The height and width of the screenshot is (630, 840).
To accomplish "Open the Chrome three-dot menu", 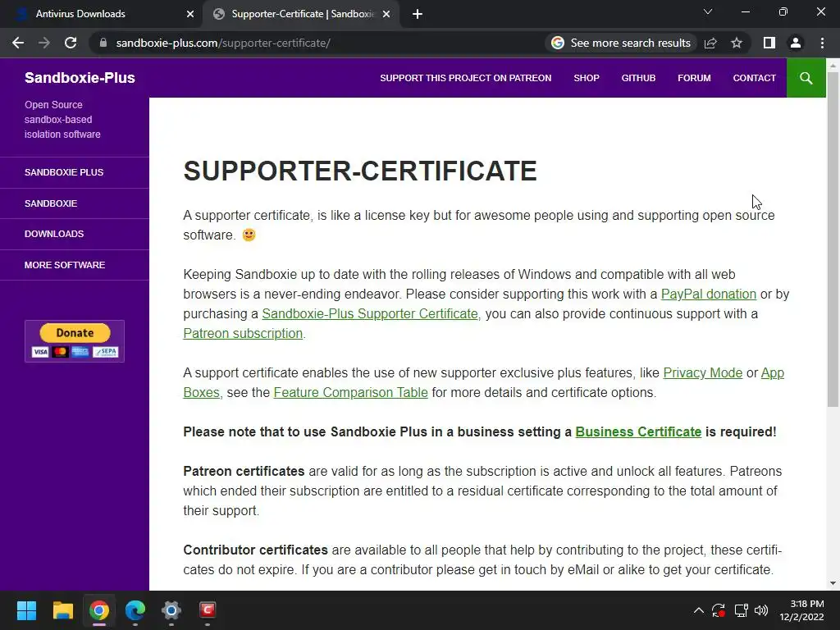I will coord(822,43).
